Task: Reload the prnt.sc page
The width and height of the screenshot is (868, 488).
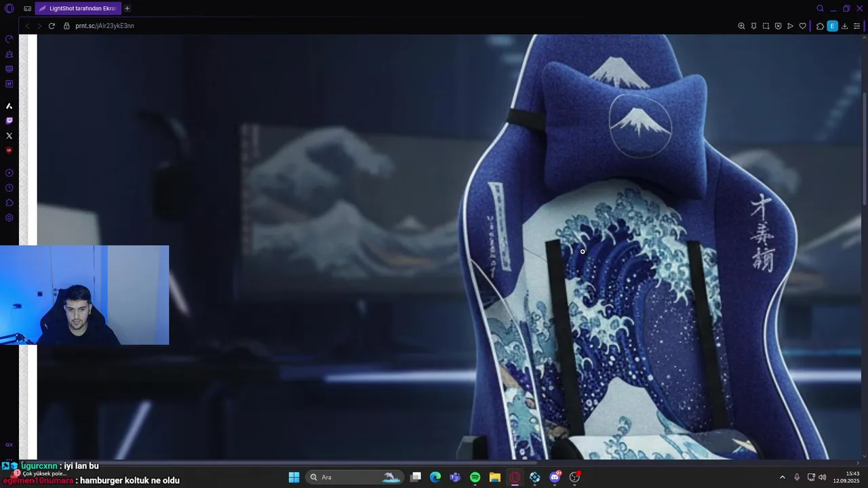Action: (x=52, y=26)
